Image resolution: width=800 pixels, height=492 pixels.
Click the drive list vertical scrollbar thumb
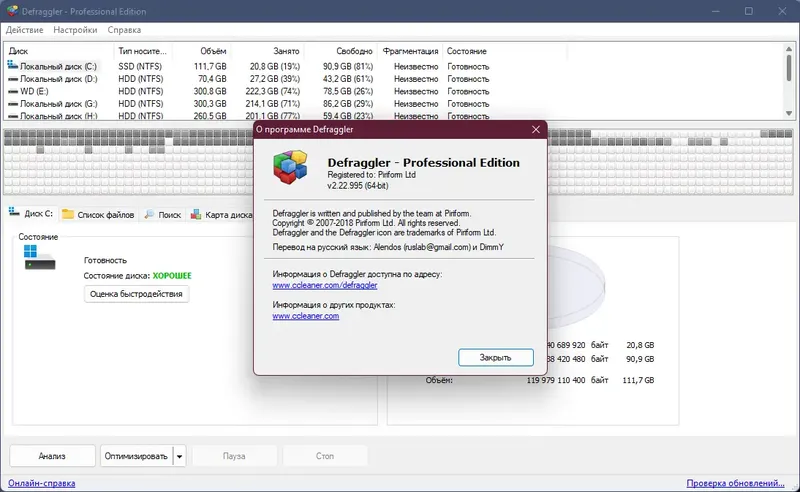click(789, 68)
